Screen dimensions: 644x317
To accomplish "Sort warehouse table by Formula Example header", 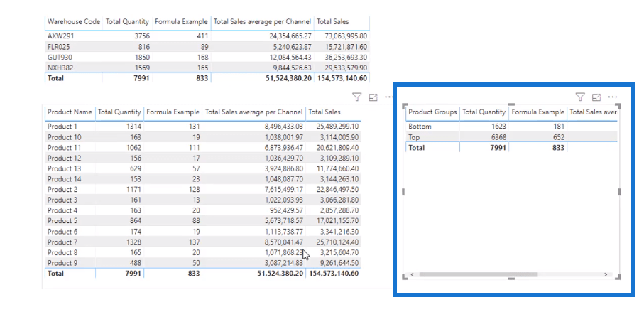I will (x=181, y=22).
